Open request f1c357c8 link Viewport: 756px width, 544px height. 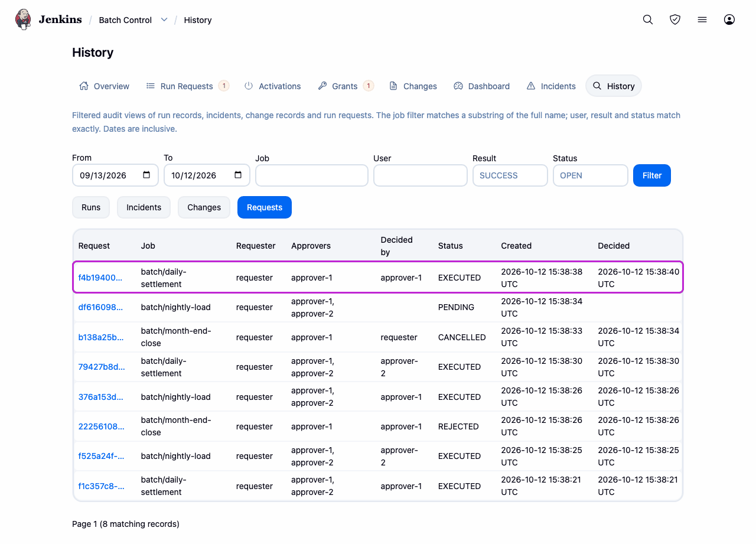pos(102,486)
